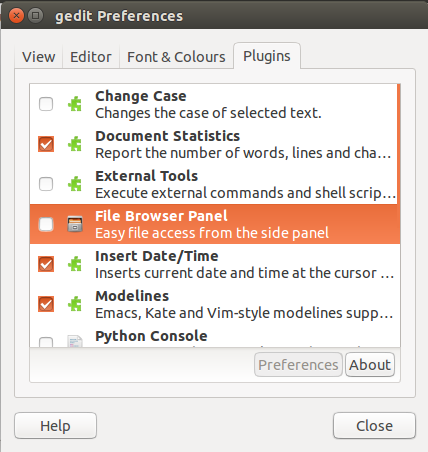The width and height of the screenshot is (428, 452).
Task: Open the Editor tab
Action: (91, 57)
